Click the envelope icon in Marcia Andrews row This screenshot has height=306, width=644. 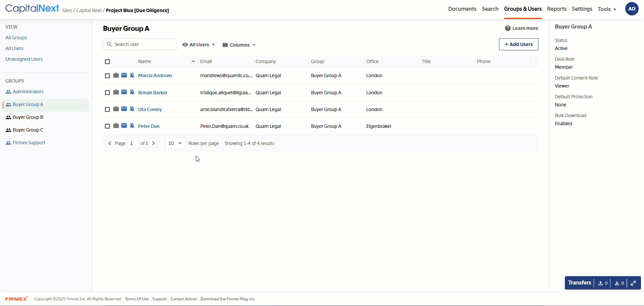tap(124, 75)
